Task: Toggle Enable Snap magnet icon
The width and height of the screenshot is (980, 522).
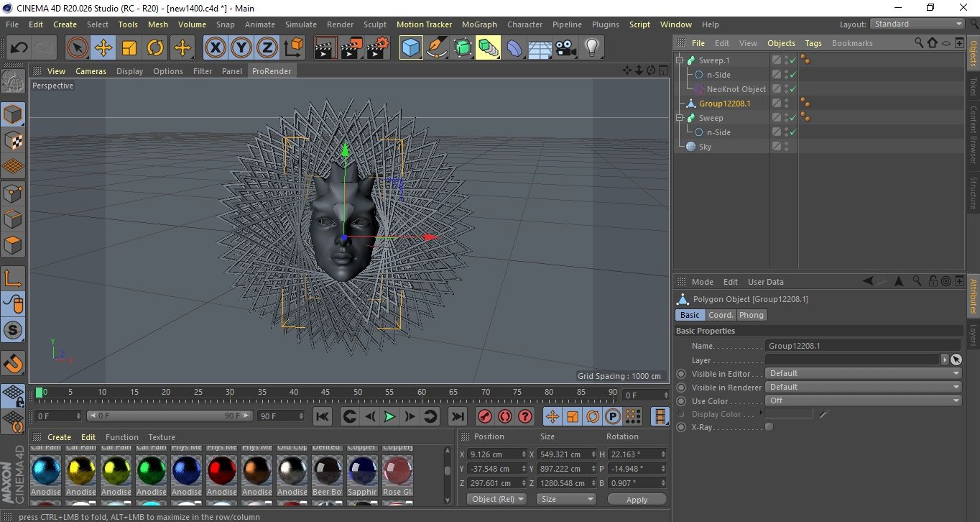Action: [13, 364]
